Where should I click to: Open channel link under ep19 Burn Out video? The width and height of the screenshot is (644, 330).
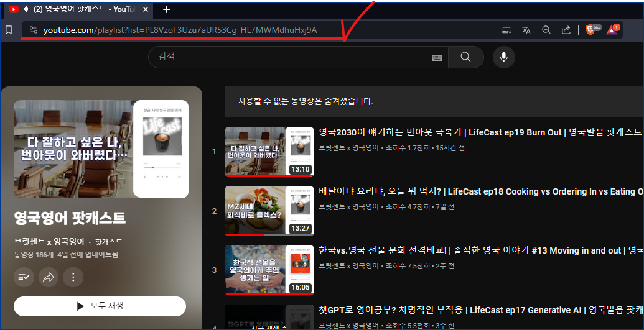(348, 148)
